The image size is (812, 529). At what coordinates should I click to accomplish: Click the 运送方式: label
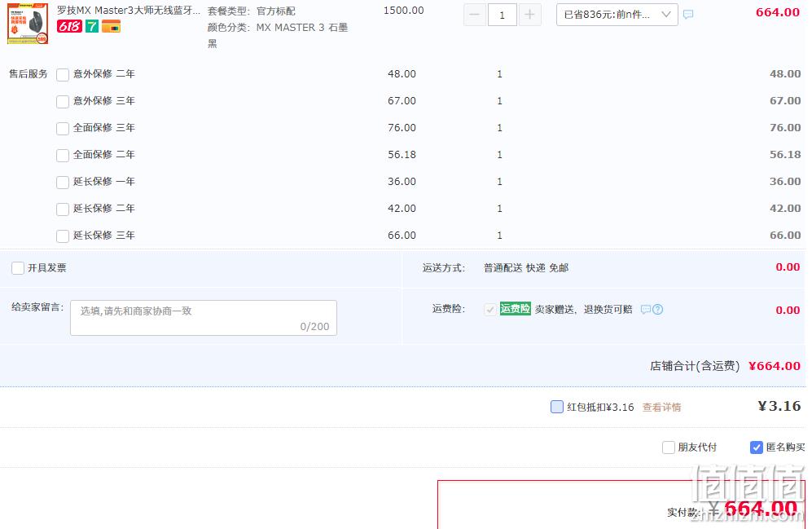(444, 268)
